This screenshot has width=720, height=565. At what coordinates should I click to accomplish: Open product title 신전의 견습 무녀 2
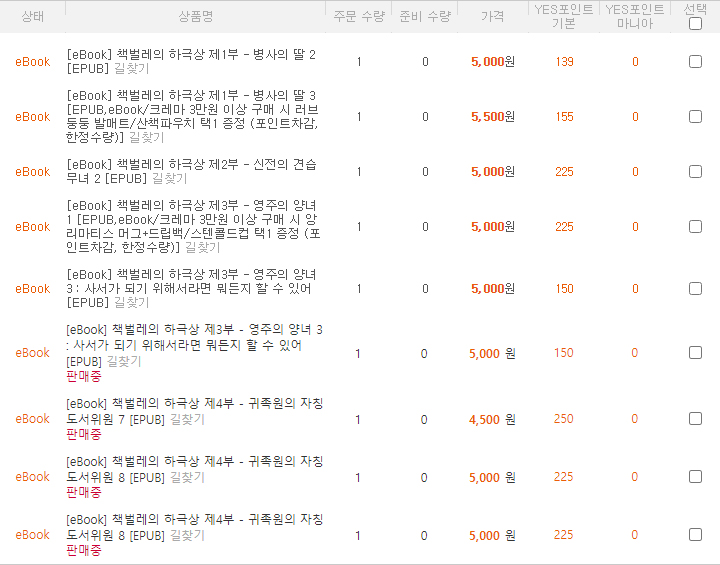tap(191, 172)
